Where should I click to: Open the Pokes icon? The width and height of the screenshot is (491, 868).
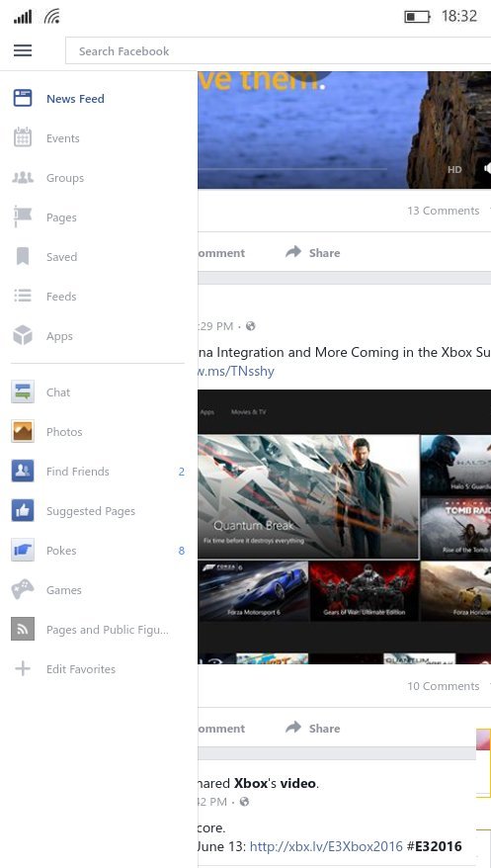pyautogui.click(x=23, y=551)
